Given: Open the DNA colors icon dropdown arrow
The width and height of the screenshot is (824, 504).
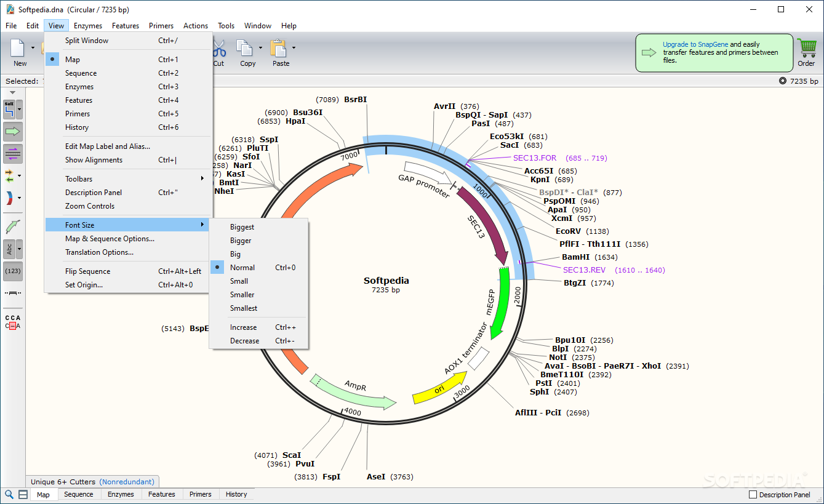Looking at the screenshot, I should click(x=20, y=198).
